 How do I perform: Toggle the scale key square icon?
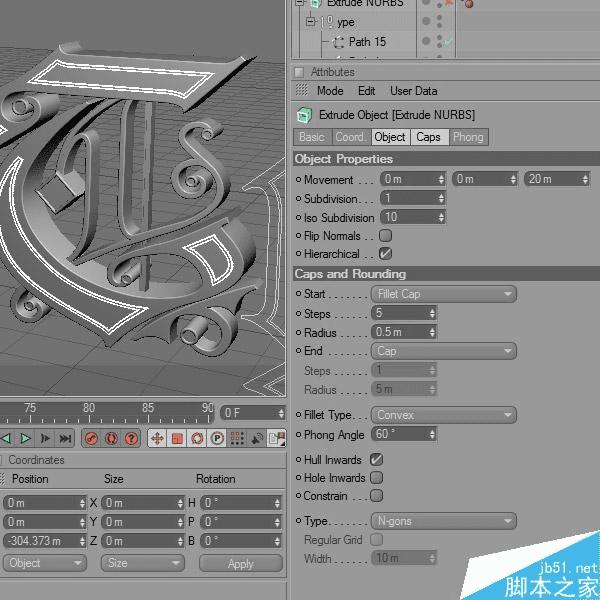pyautogui.click(x=177, y=439)
